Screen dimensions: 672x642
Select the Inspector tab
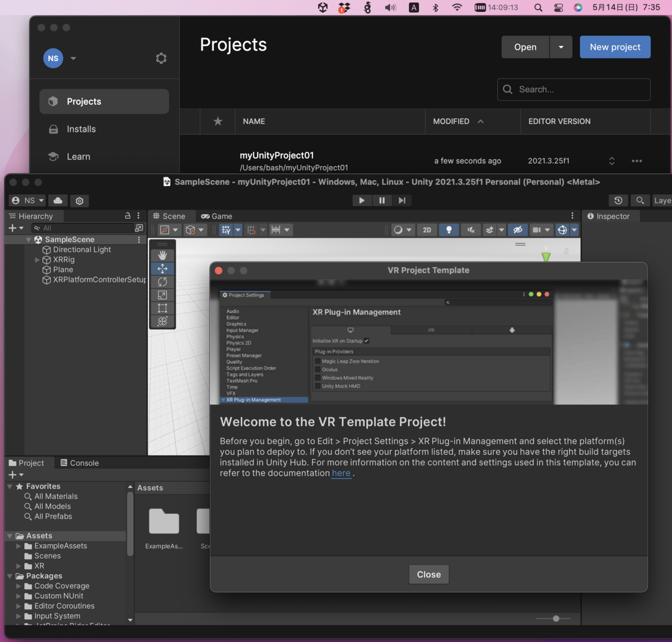(x=608, y=216)
